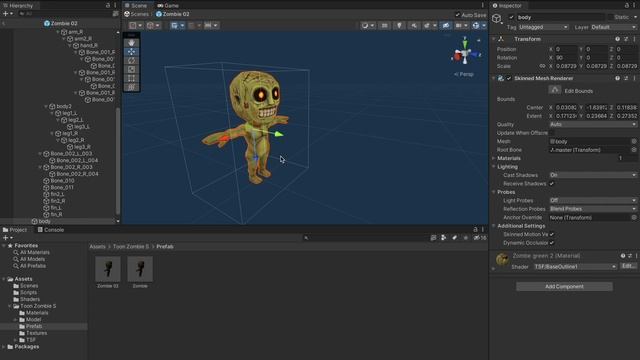The image size is (640, 360).
Task: Toggle Skinned Mesh Renderer enabled checkbox
Action: click(509, 78)
